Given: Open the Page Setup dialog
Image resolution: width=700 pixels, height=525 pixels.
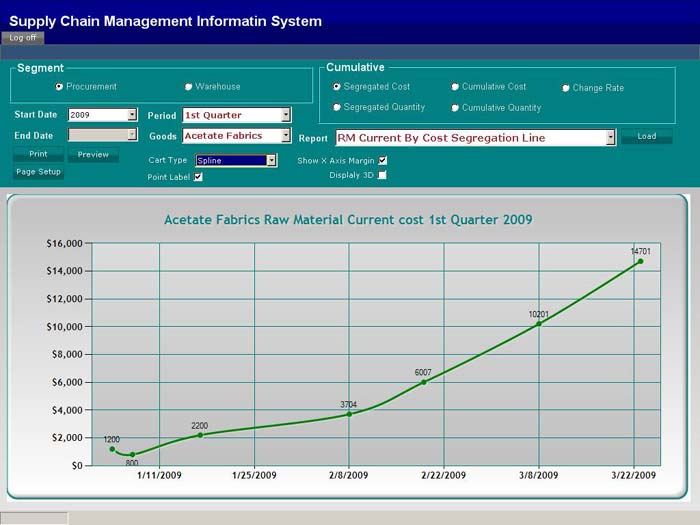Looking at the screenshot, I should [x=38, y=172].
